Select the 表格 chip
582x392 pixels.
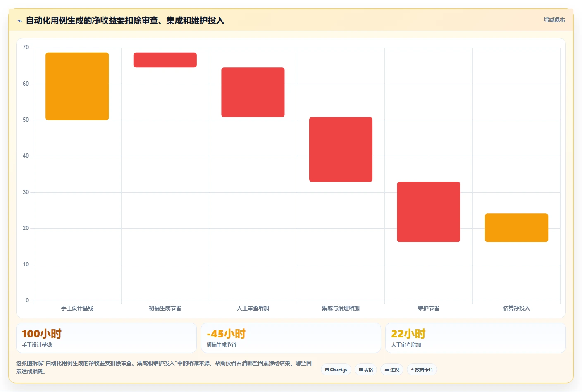coord(366,370)
